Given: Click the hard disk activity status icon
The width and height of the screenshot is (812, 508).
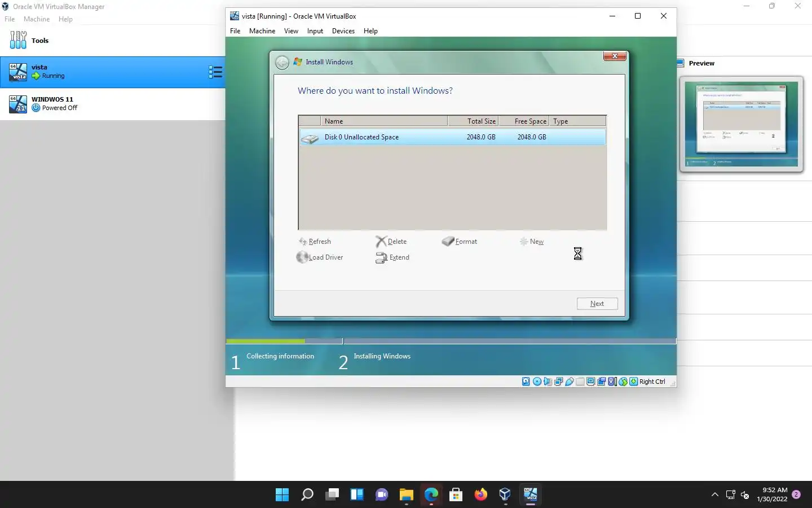Looking at the screenshot, I should [x=526, y=382].
